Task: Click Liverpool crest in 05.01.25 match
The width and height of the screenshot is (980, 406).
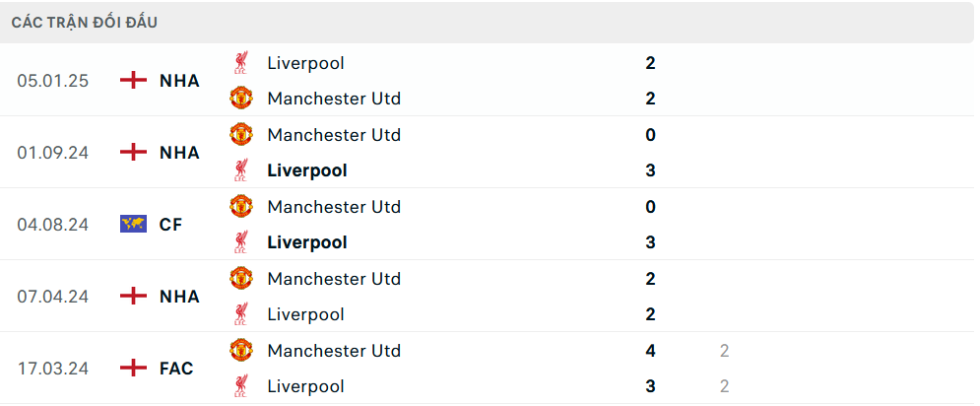Action: [x=241, y=63]
